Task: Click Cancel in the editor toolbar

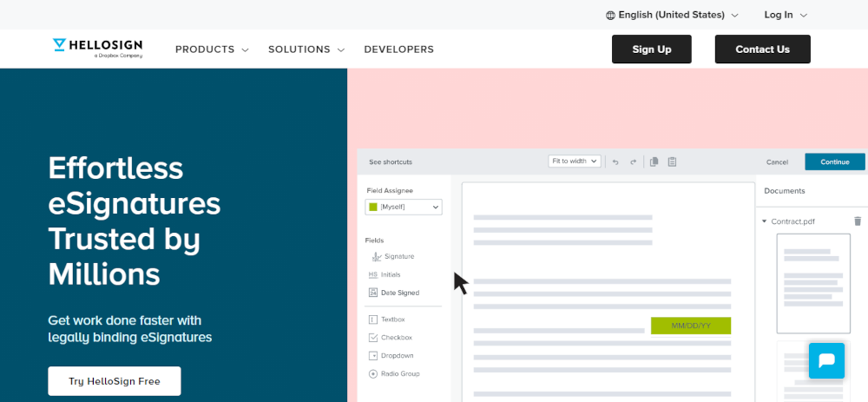Action: click(777, 162)
